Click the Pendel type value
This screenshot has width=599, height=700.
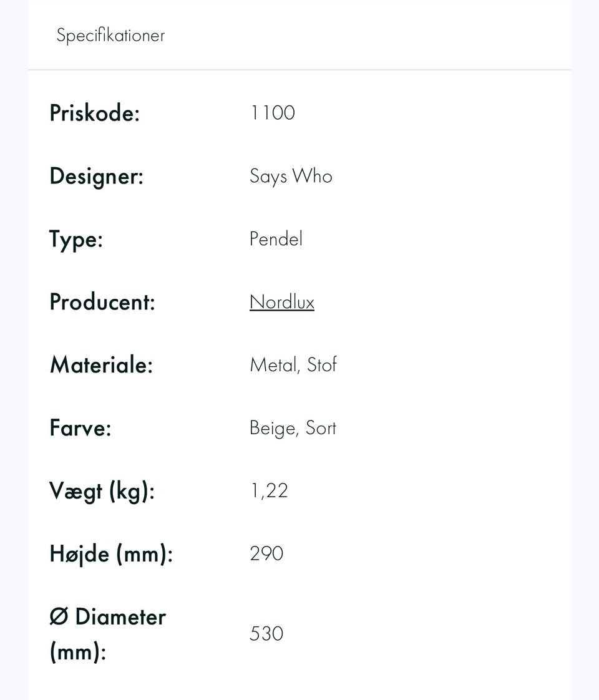[276, 239]
